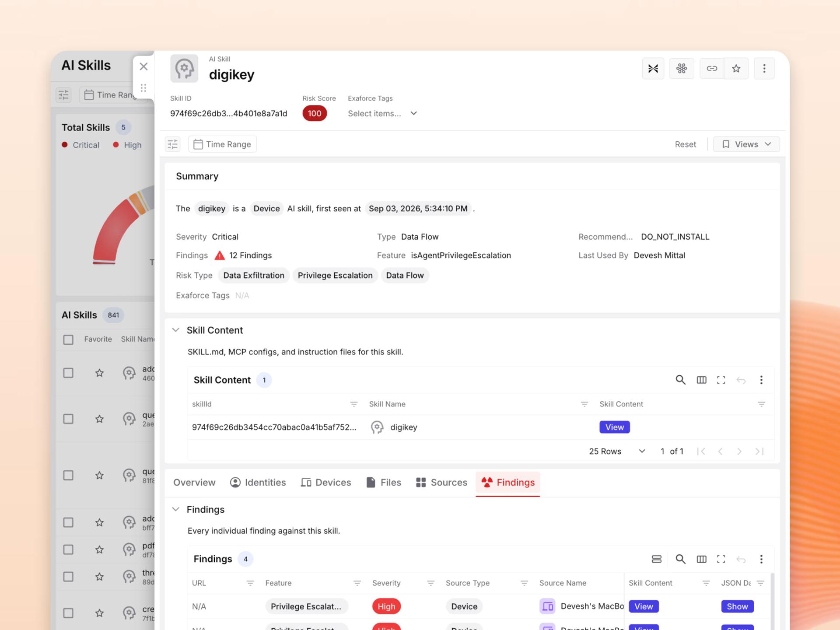Viewport: 840px width, 630px height.
Task: Star the skill row with ID starting 460
Action: point(99,373)
